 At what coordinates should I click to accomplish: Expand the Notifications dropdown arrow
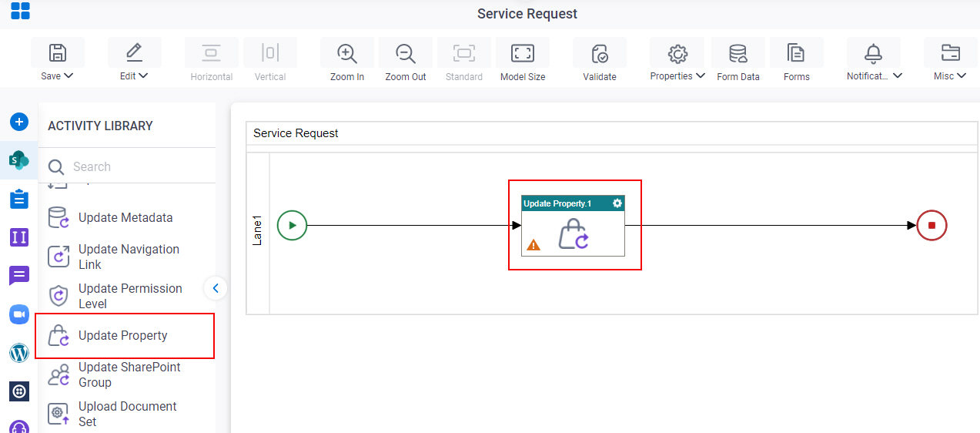coord(898,76)
